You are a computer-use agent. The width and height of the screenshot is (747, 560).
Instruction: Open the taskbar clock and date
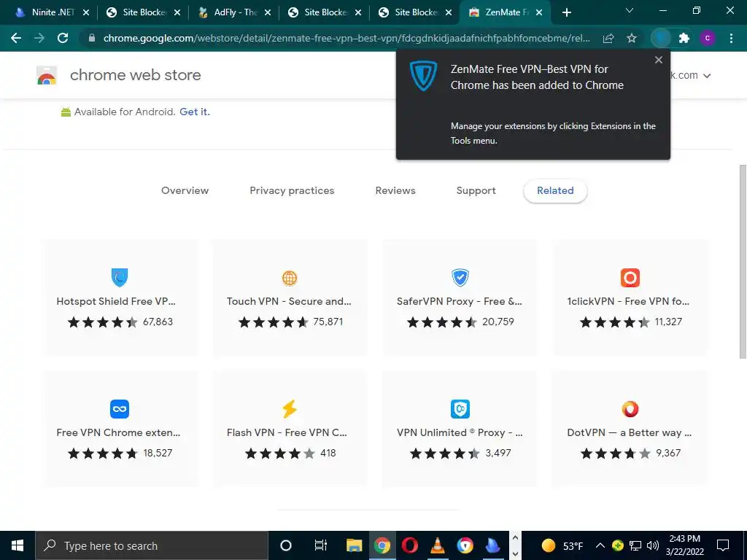tap(684, 545)
